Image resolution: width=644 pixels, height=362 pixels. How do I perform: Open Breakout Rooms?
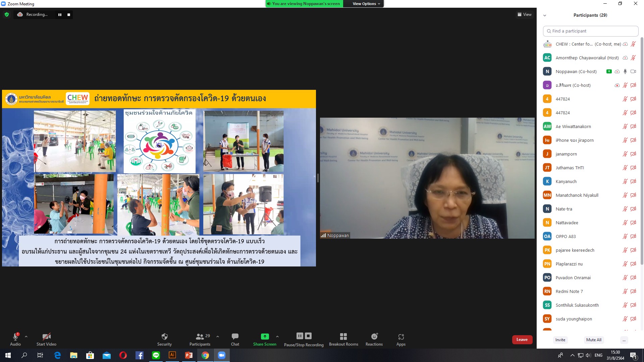(x=343, y=339)
